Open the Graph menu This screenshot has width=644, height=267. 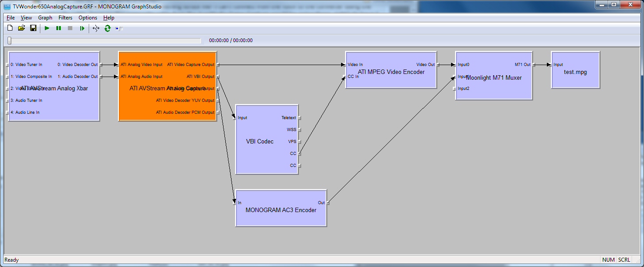point(45,18)
